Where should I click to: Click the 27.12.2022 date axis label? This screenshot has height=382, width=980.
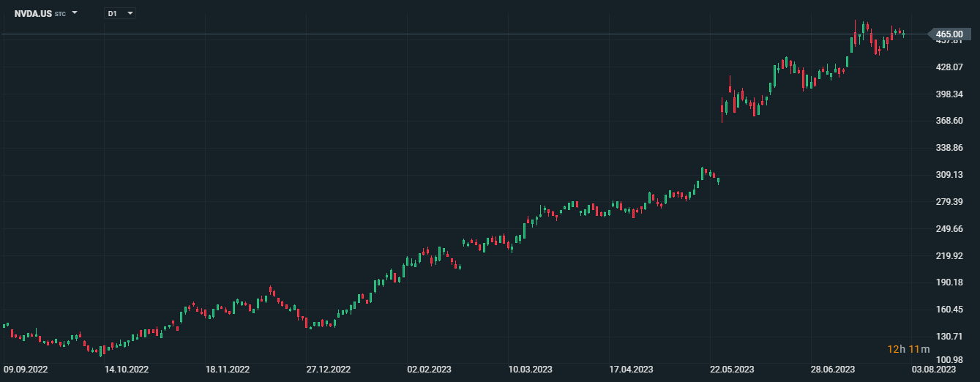point(329,370)
